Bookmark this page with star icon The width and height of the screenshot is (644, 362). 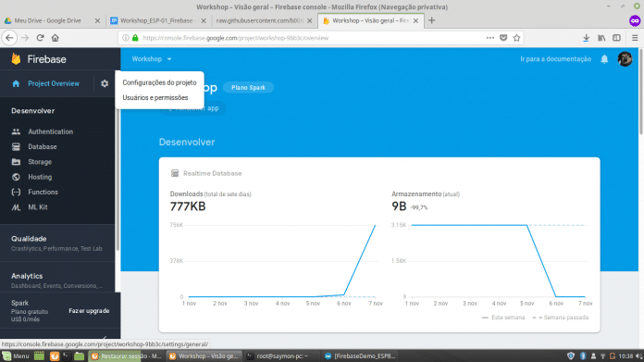click(516, 38)
